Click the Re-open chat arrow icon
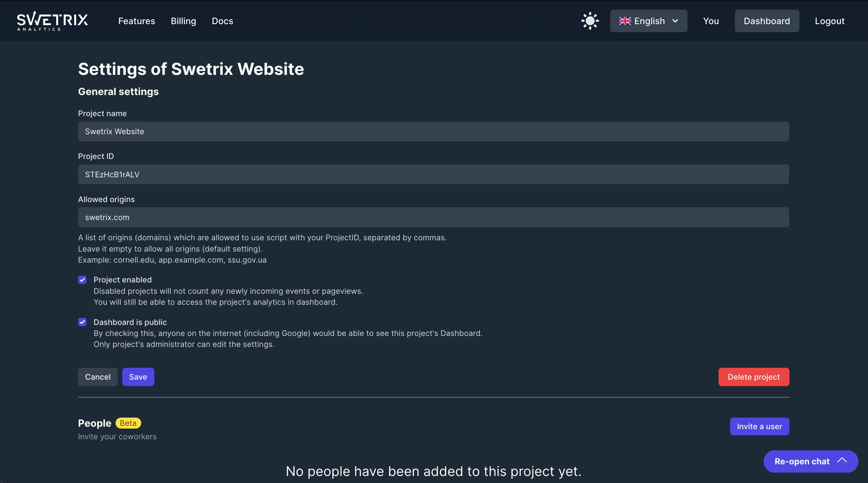Image resolution: width=868 pixels, height=483 pixels. pos(842,460)
